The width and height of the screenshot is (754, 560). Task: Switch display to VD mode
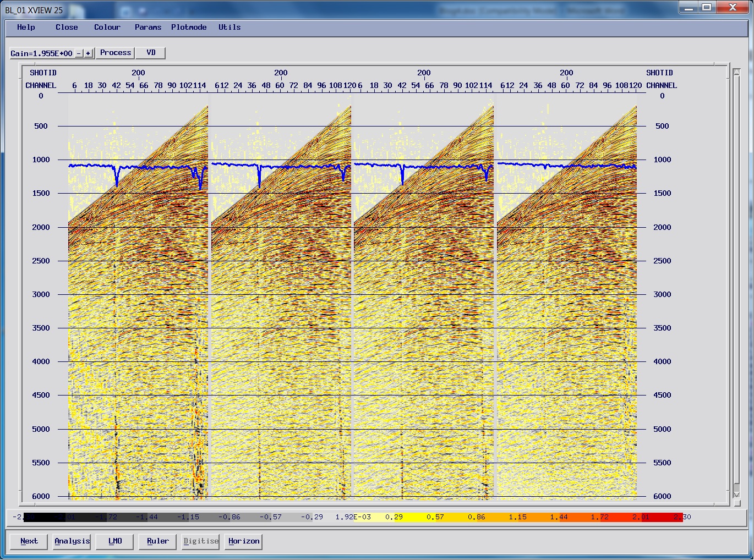(x=150, y=52)
